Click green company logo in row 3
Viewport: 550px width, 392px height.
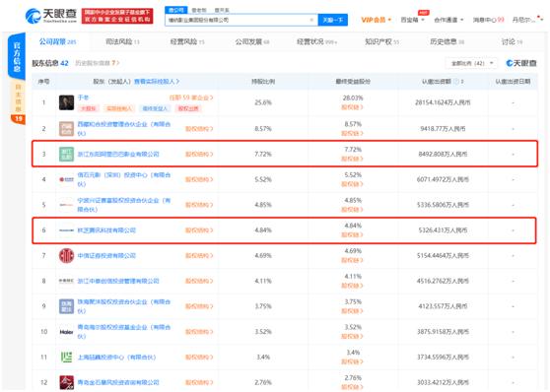(x=66, y=154)
